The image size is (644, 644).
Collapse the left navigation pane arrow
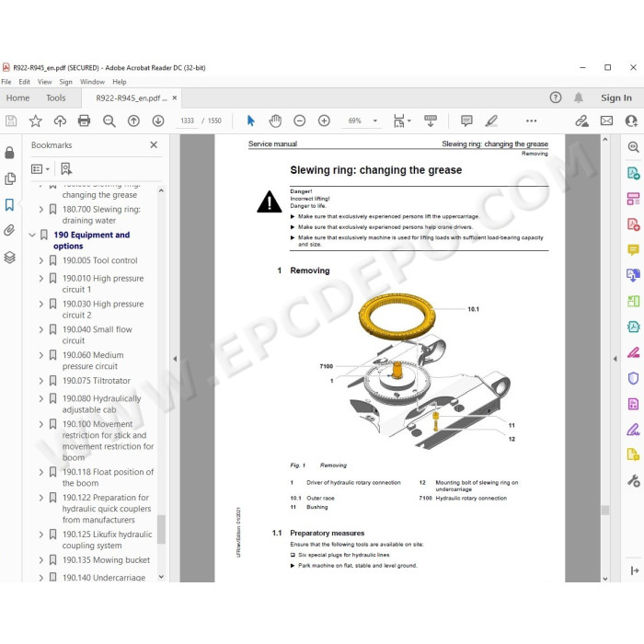click(x=175, y=359)
